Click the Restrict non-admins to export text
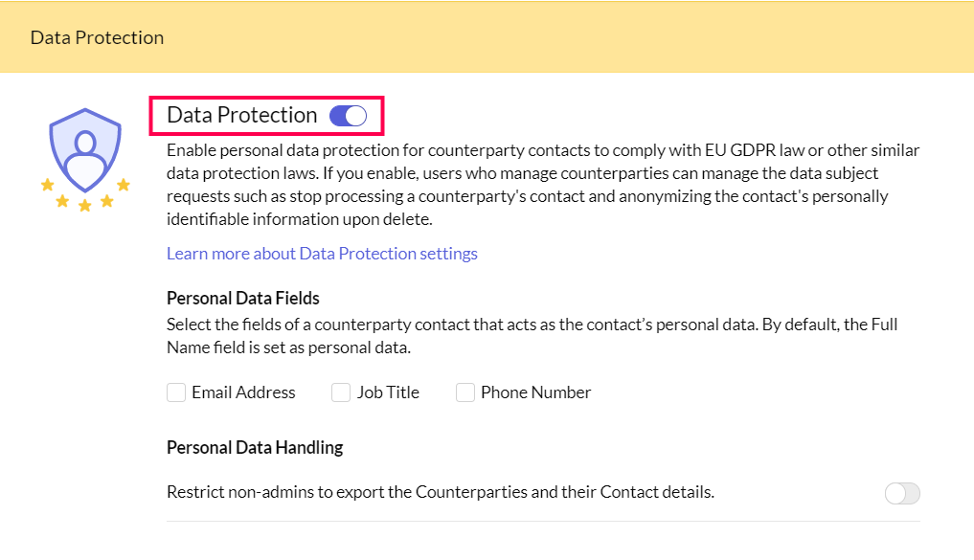 click(441, 492)
